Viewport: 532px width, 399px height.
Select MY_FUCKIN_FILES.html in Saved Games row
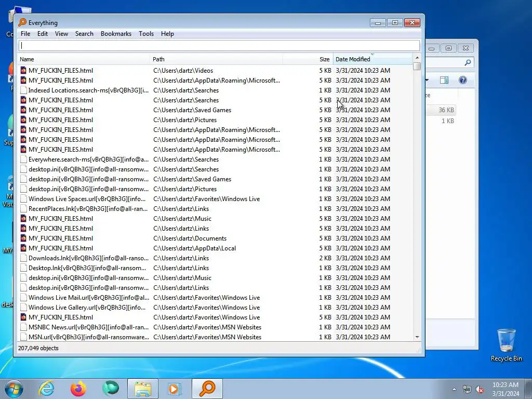[60, 110]
